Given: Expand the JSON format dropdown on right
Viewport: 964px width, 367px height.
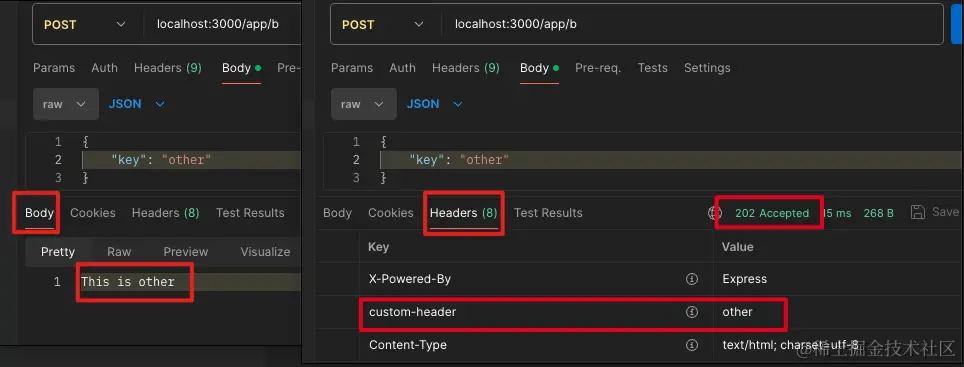Looking at the screenshot, I should coord(434,104).
